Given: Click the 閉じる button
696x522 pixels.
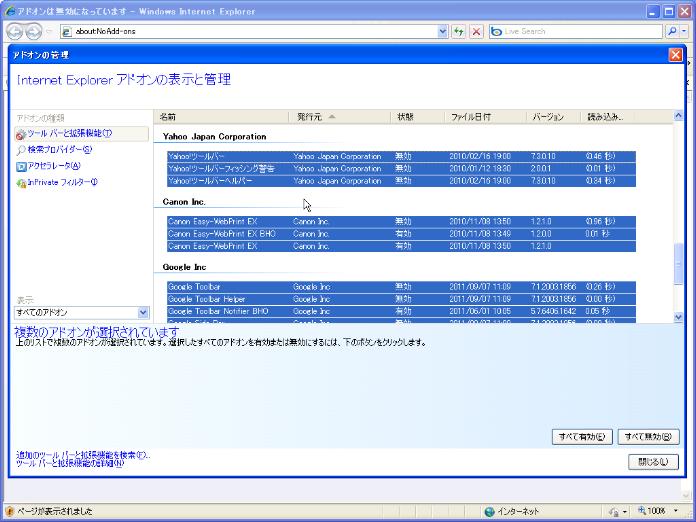Looking at the screenshot, I should (653, 462).
